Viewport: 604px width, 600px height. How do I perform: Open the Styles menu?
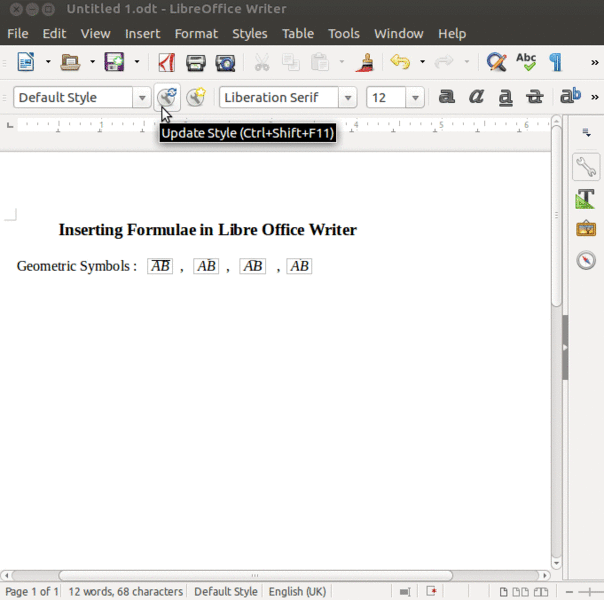click(x=250, y=34)
